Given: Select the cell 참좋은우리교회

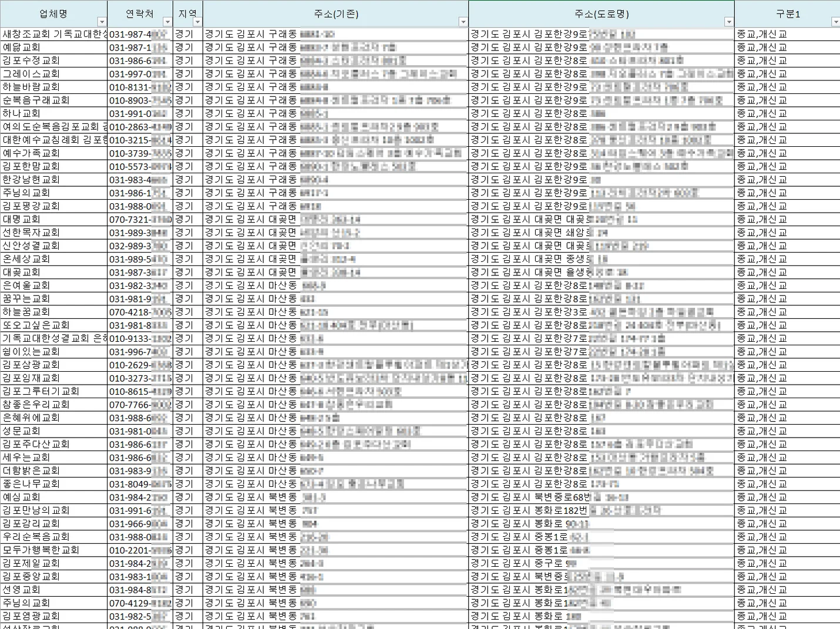Looking at the screenshot, I should (x=54, y=405).
